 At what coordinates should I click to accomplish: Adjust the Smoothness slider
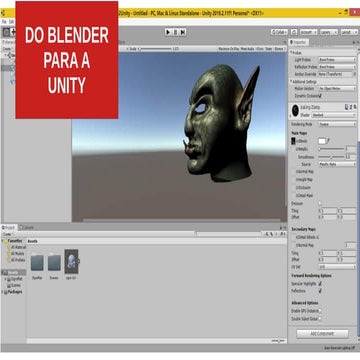[331, 157]
